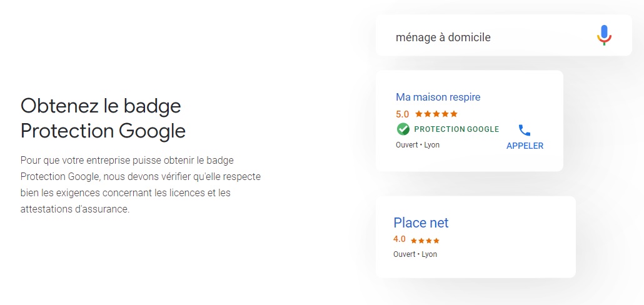Click 'Ouvert • Lyon' under Ma maison respire
The width and height of the screenshot is (644, 305).
click(417, 145)
